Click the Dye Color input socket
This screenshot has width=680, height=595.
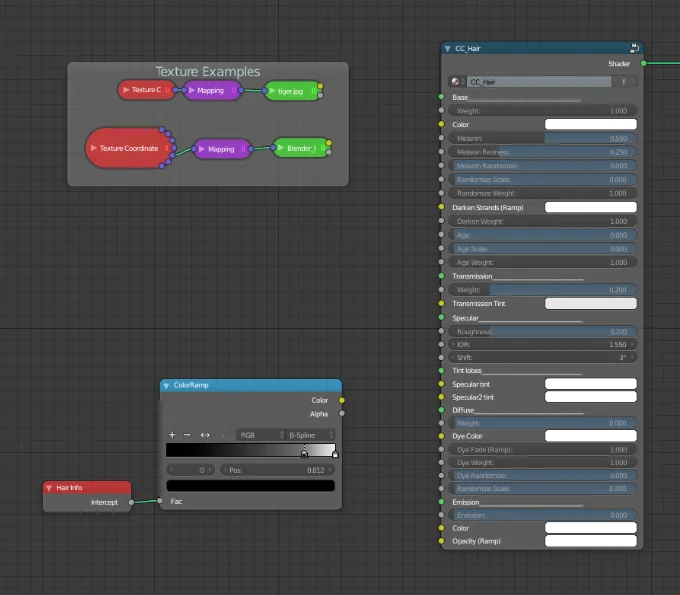coord(441,436)
